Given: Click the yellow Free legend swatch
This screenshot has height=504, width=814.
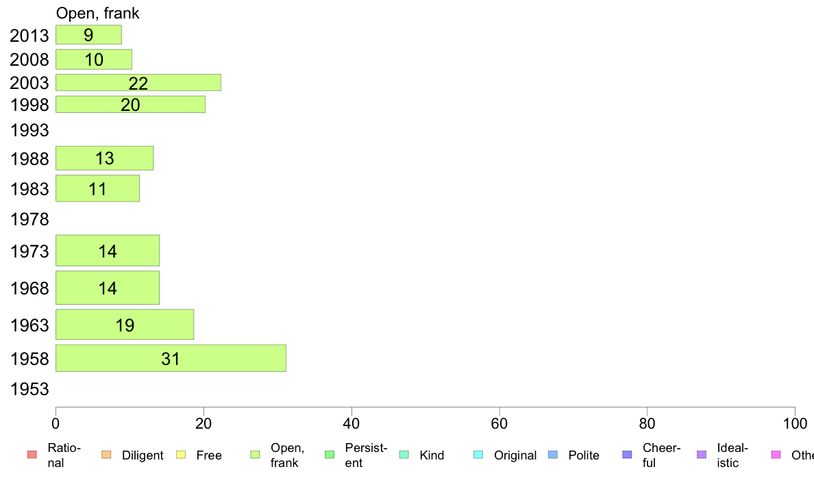Looking at the screenshot, I should point(181,455).
